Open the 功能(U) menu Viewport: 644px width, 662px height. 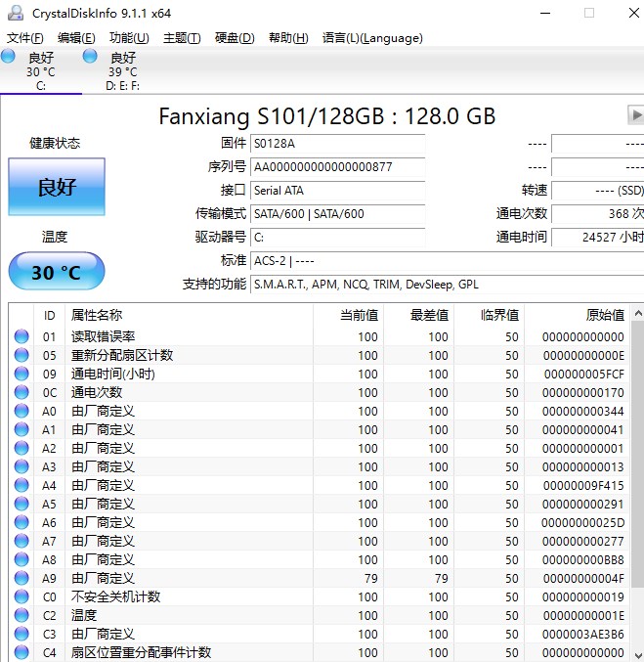tap(129, 38)
